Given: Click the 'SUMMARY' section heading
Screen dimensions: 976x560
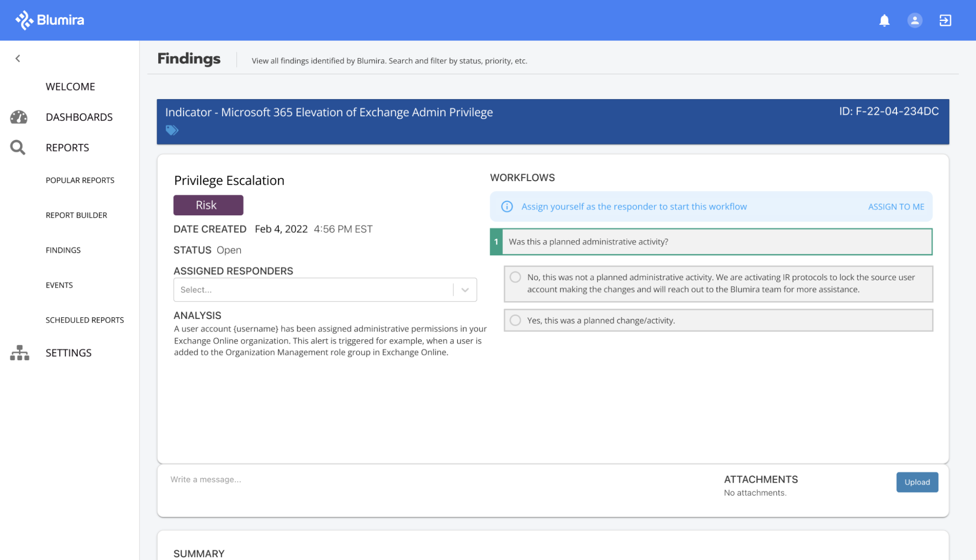Looking at the screenshot, I should point(199,554).
